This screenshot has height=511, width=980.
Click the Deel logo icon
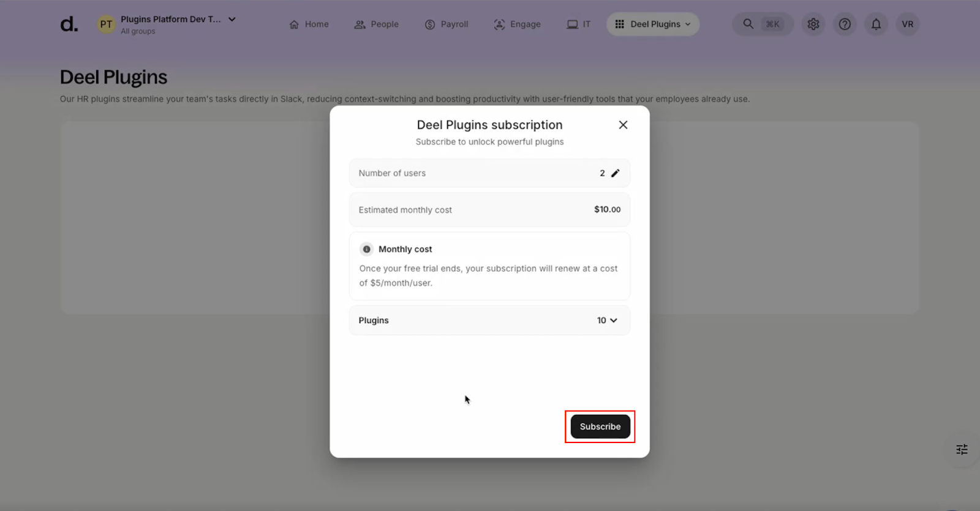point(69,24)
